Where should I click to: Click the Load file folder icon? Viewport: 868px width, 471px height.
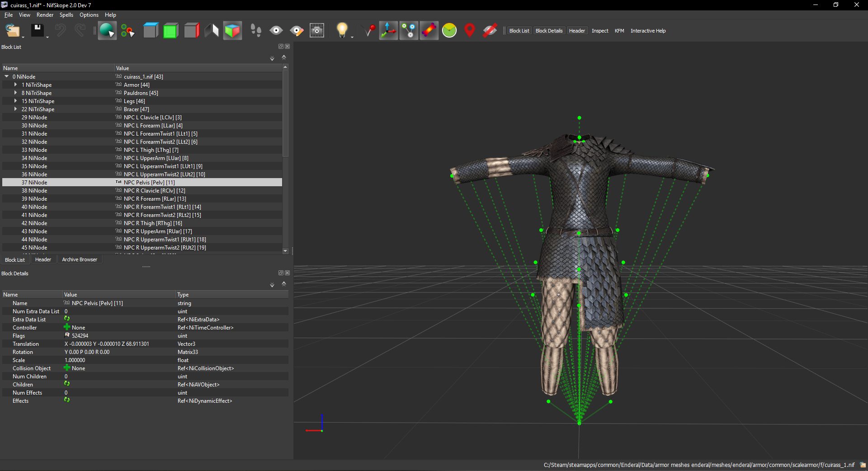coord(12,31)
